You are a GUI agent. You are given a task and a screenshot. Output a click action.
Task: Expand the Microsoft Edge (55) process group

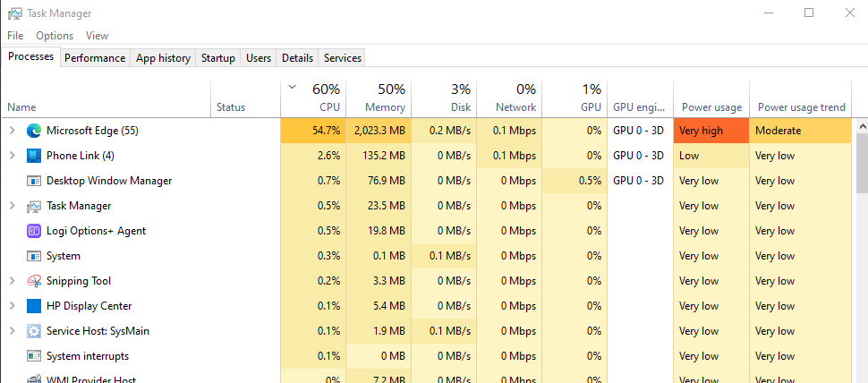pyautogui.click(x=13, y=131)
